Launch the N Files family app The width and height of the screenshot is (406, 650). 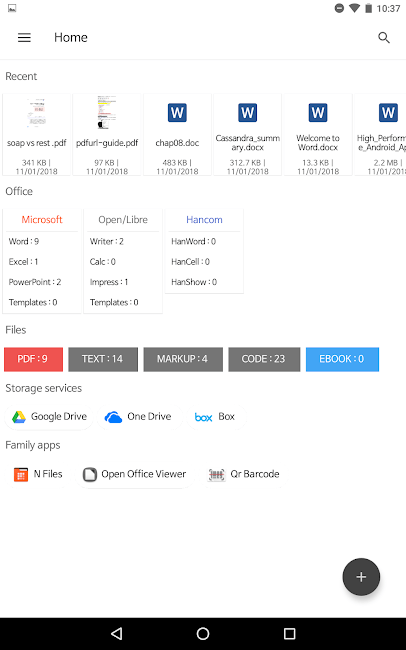38,474
